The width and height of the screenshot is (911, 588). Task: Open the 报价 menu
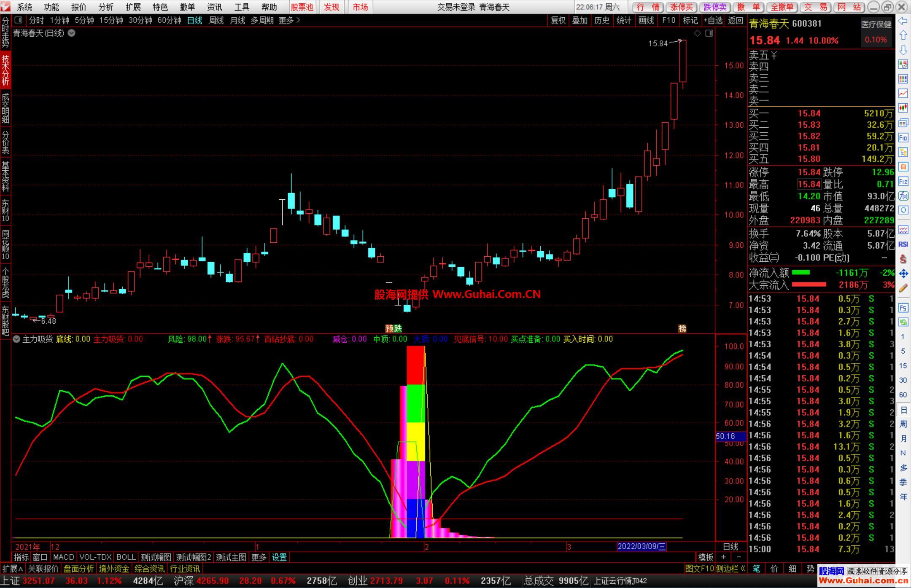pos(79,7)
